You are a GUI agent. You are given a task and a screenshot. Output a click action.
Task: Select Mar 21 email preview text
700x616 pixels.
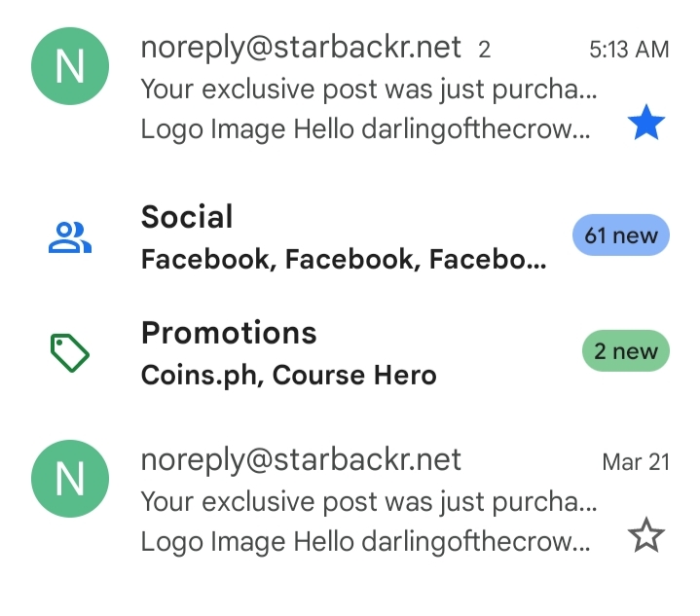[366, 542]
